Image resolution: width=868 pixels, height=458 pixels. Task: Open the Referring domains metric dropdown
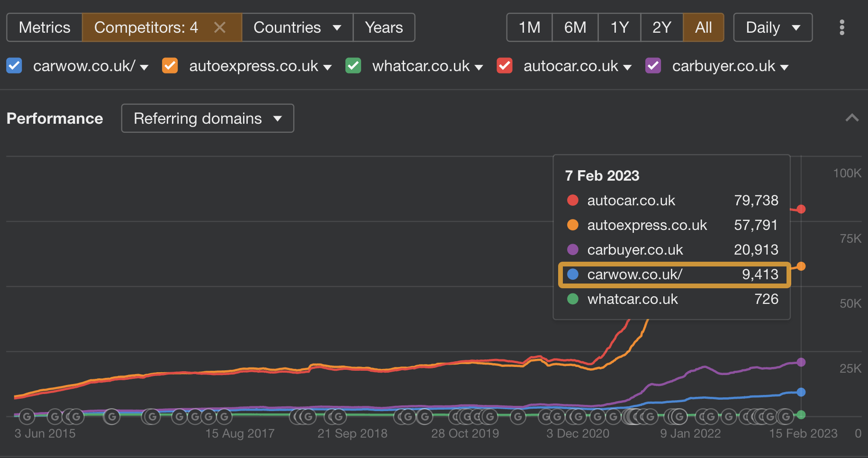[207, 118]
